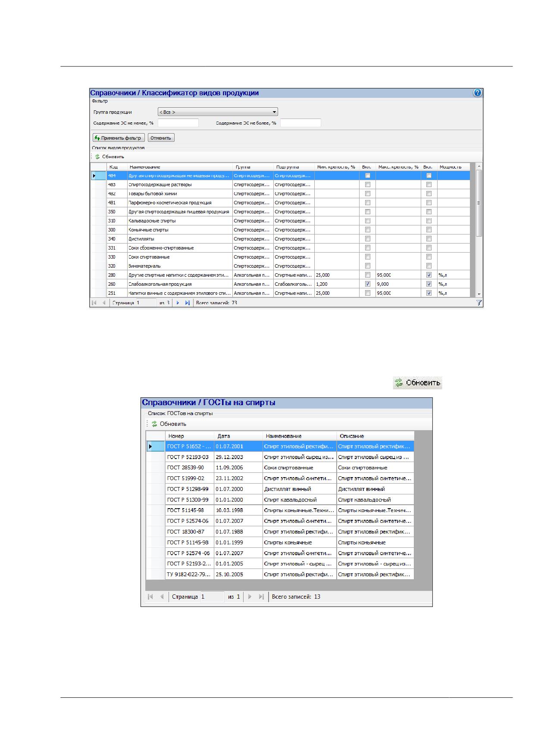
Task: Sort by the Описание column header
Action: point(375,436)
